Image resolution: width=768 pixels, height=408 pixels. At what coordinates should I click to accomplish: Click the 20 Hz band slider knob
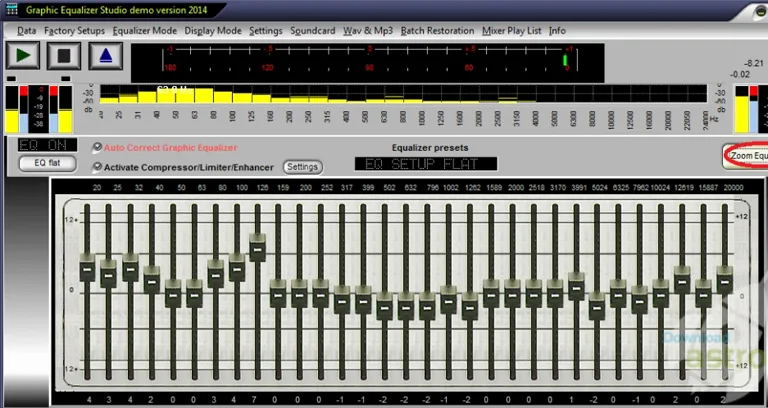tap(87, 268)
